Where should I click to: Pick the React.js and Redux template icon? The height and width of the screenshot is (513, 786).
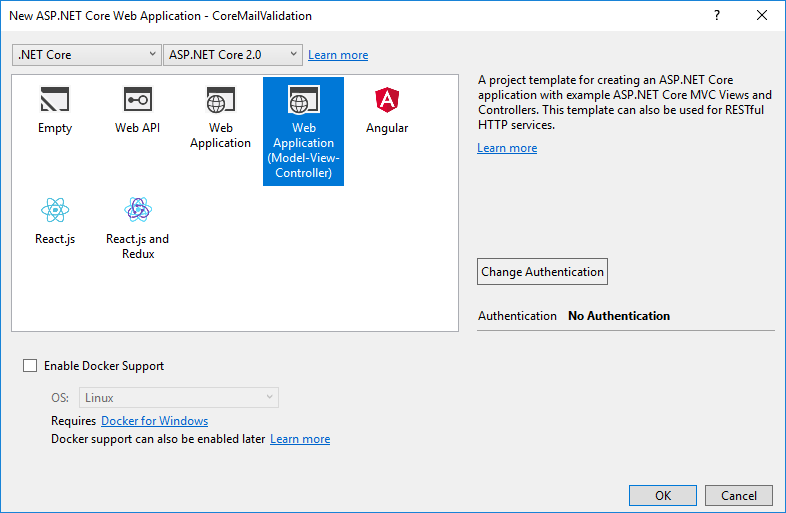pos(138,210)
